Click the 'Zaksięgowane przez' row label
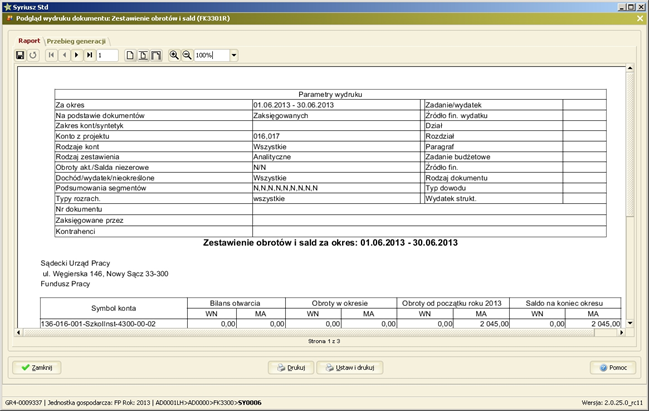Viewport: 649px width, 411px height. click(89, 220)
